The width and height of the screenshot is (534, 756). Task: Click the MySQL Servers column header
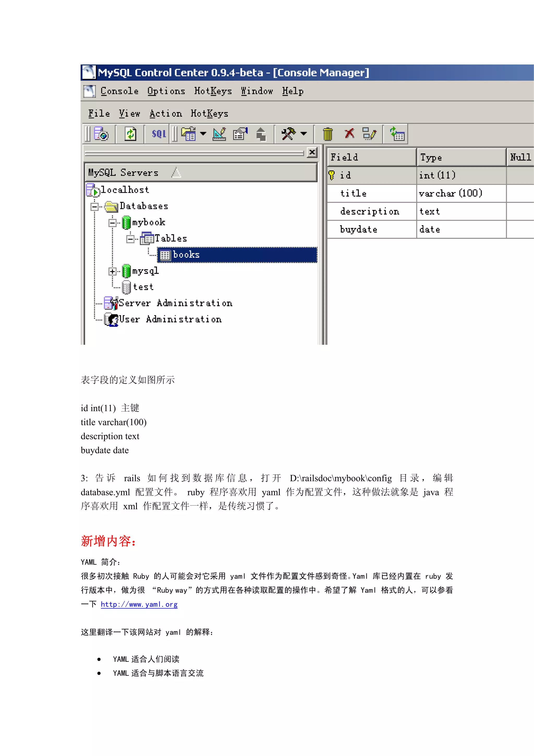point(201,172)
